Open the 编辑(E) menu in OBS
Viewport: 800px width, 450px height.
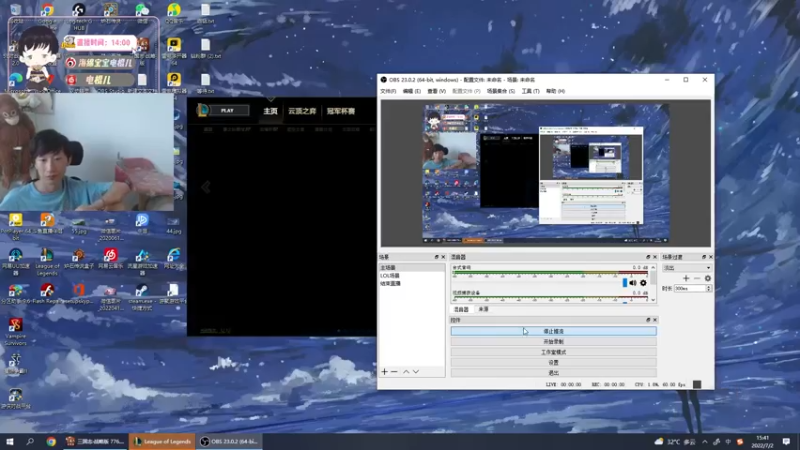(411, 91)
